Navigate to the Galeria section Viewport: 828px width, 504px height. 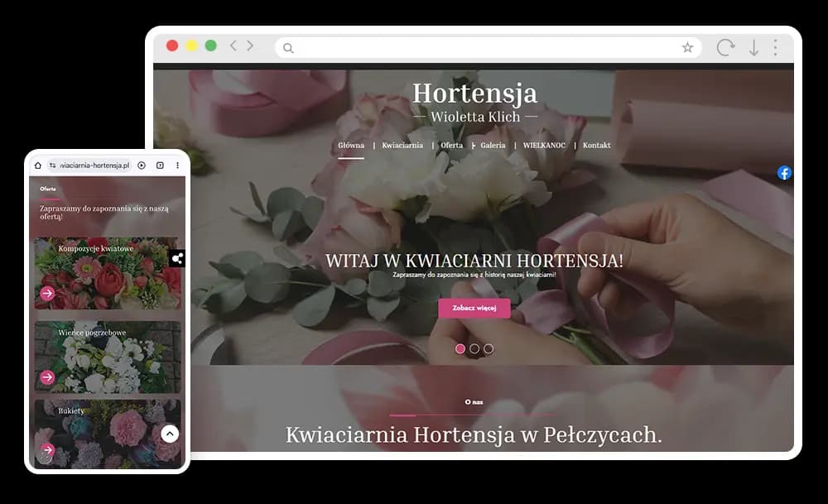(493, 145)
